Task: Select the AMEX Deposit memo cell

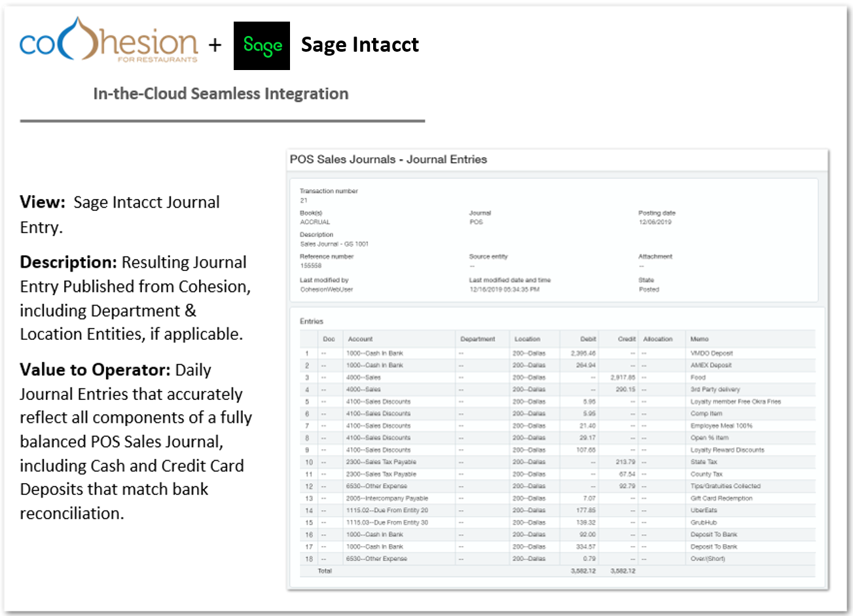Action: coord(710,365)
